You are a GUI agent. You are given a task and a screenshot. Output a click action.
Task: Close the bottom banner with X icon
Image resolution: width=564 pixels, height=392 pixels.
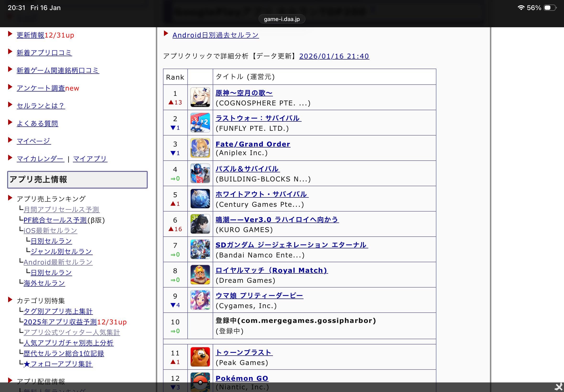[559, 387]
